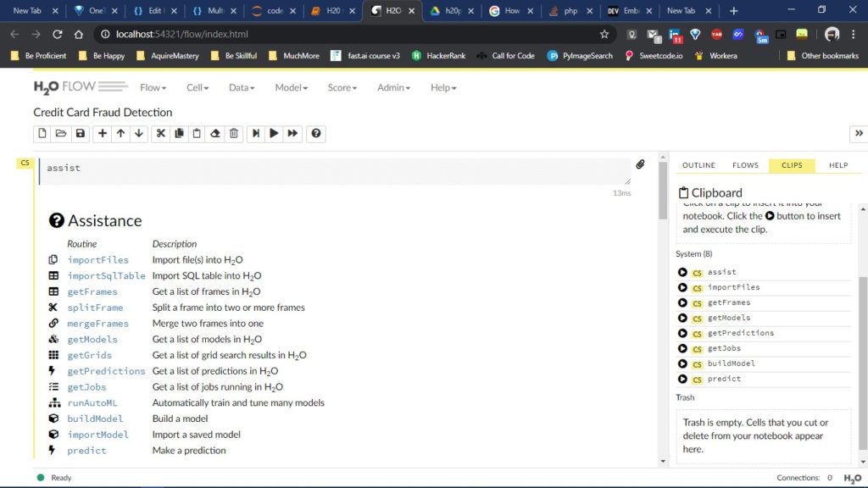Run the getFrames clip in System list

click(682, 302)
